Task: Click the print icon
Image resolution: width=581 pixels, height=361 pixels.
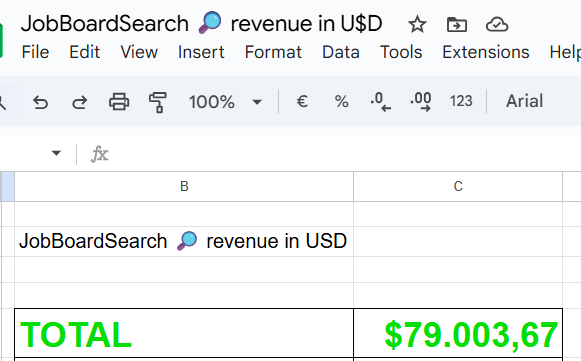Action: 119,102
